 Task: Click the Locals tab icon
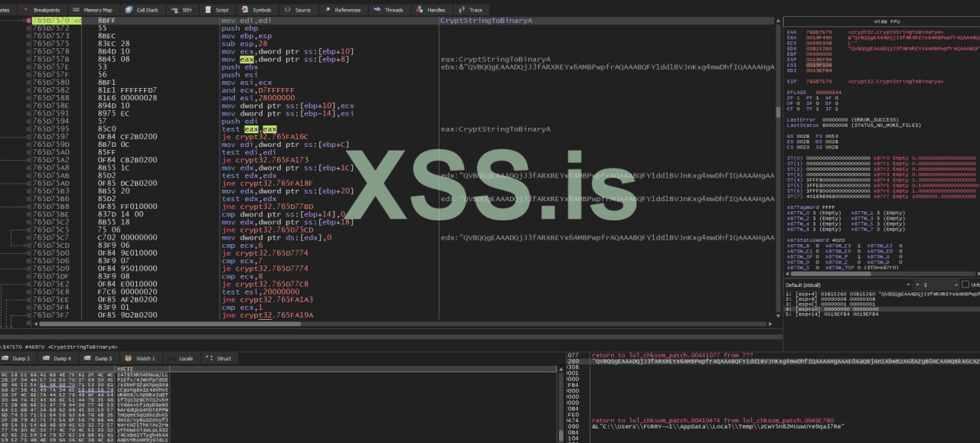[170, 358]
